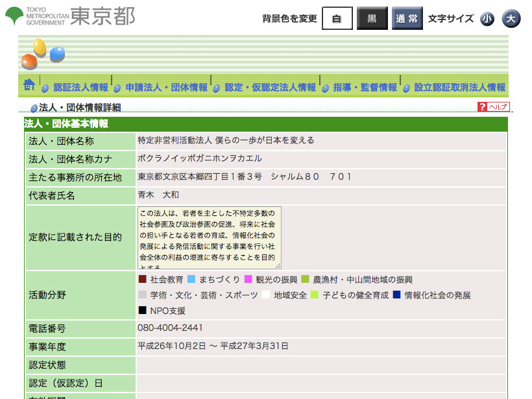This screenshot has height=399, width=532.
Task: Open 設立認証取消法人情報 navigation item
Action: pos(459,88)
